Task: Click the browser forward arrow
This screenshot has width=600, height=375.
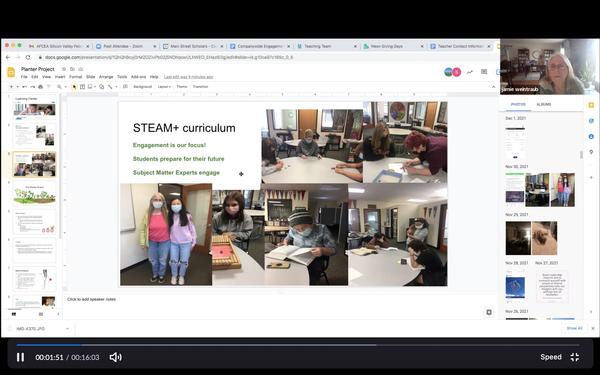Action: [x=18, y=57]
